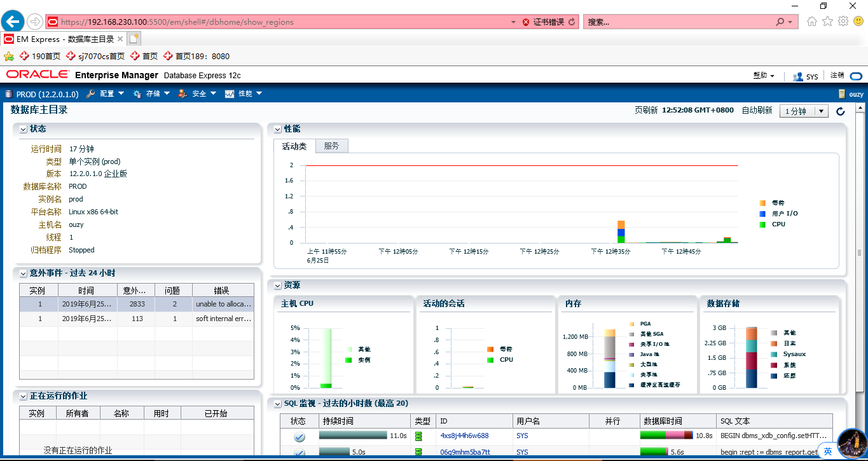Open the browser tools gear icon
This screenshot has width=868, height=461.
pyautogui.click(x=843, y=22)
